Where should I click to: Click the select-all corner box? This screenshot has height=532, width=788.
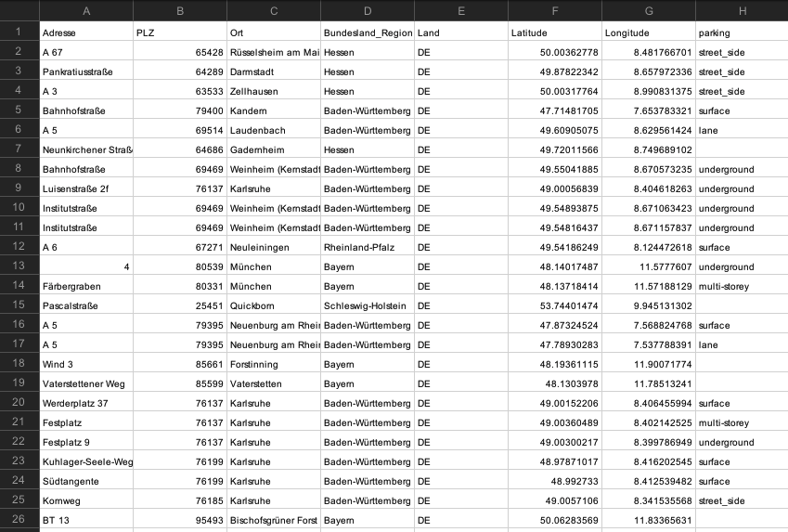point(19,10)
